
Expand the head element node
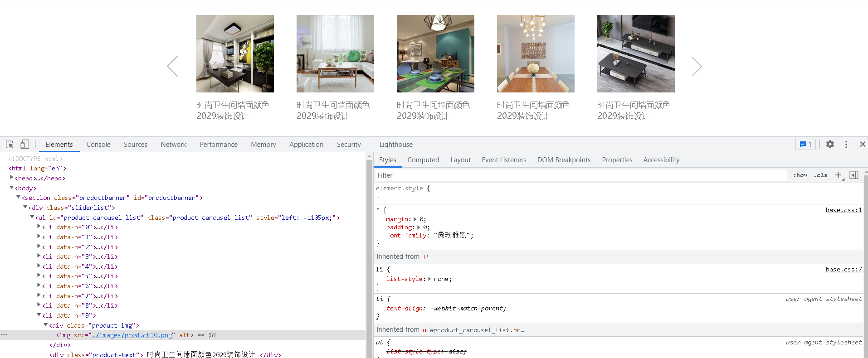[x=12, y=178]
